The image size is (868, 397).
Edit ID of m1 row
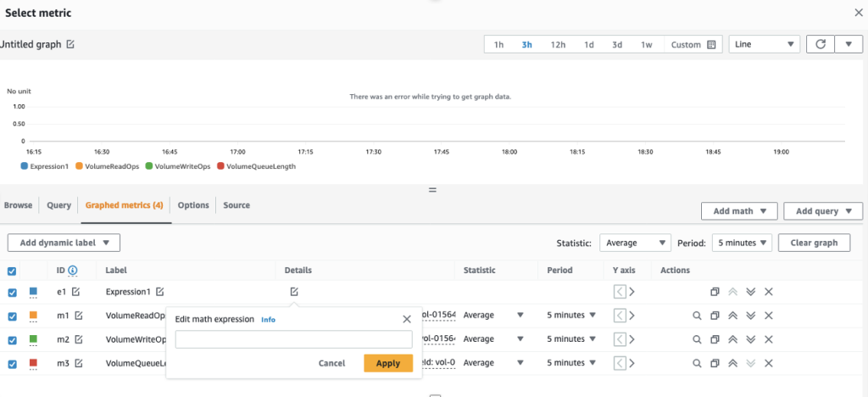pos(79,315)
